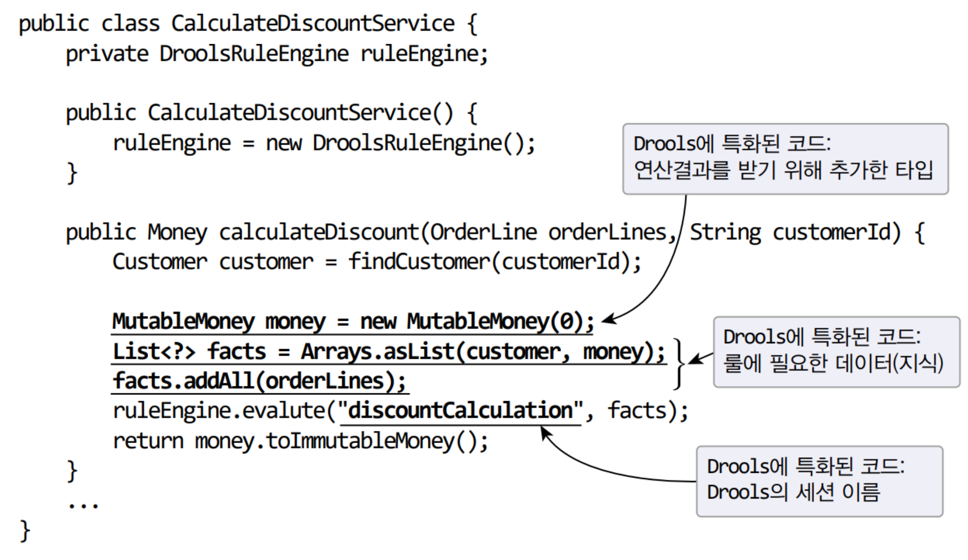The width and height of the screenshot is (968, 560).
Task: Click the "public Money calculateDiscount(...)" method signature
Action: (x=495, y=232)
